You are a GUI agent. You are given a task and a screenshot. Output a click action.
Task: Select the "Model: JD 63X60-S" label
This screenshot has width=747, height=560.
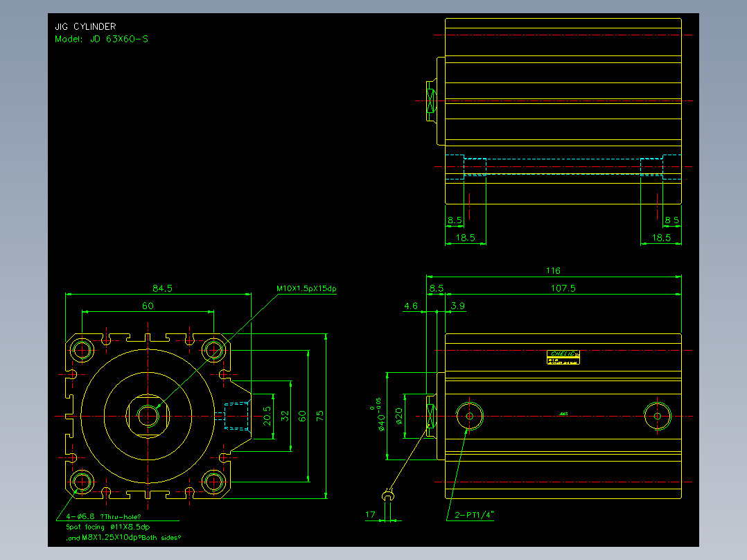pyautogui.click(x=101, y=39)
